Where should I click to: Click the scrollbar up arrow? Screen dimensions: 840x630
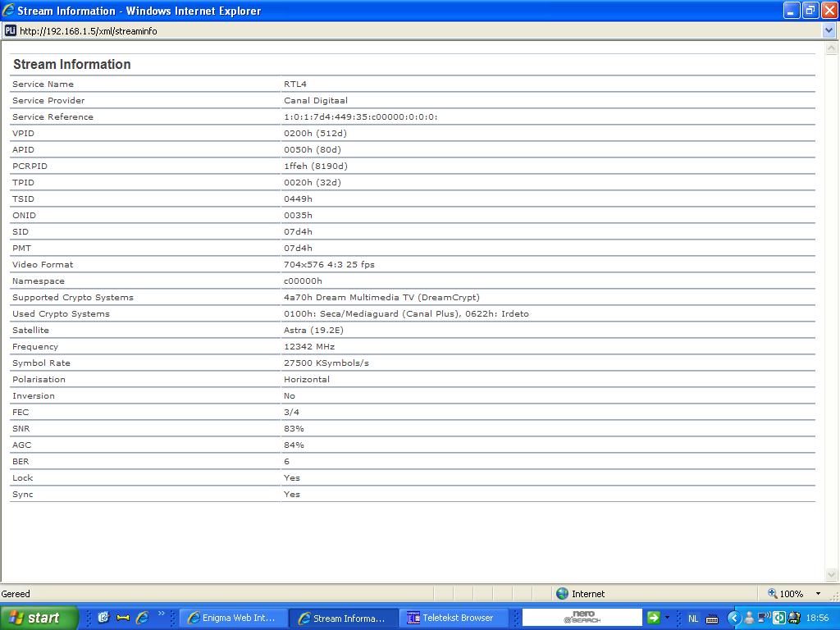point(831,48)
